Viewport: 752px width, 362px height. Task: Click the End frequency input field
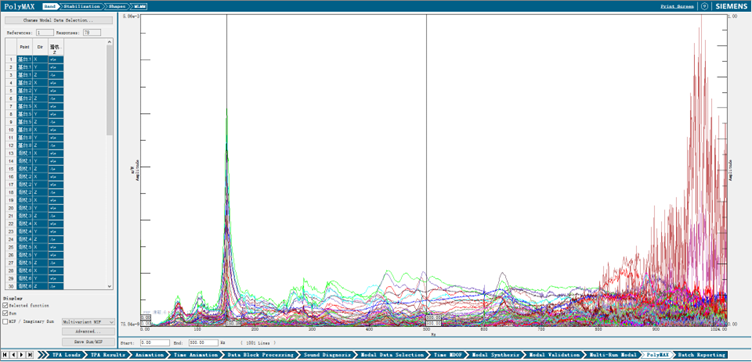[203, 343]
